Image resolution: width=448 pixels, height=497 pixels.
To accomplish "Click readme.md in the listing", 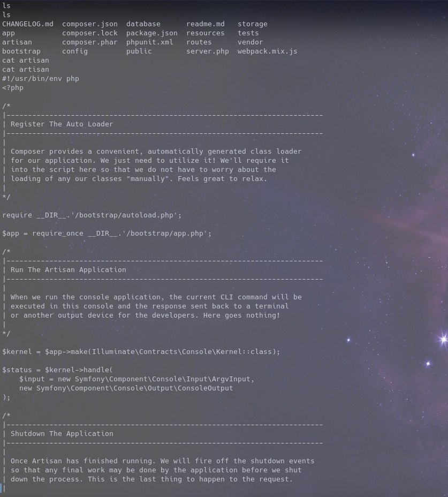I will (206, 24).
